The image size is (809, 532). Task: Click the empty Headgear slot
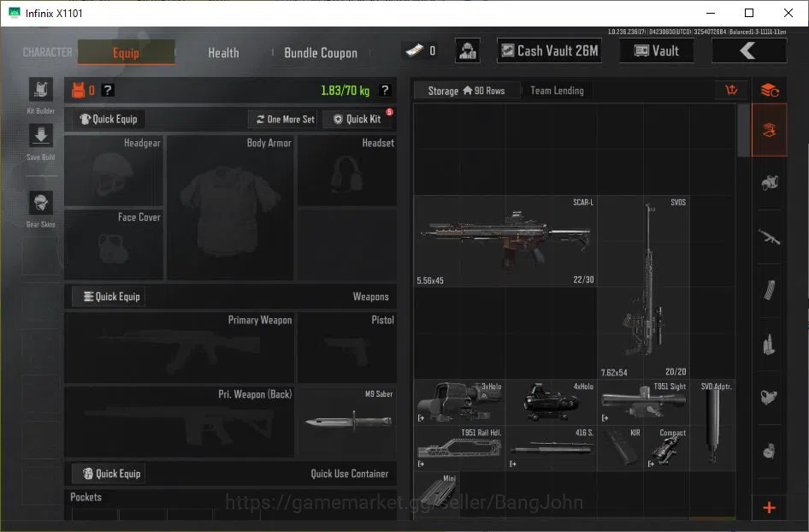click(x=114, y=171)
